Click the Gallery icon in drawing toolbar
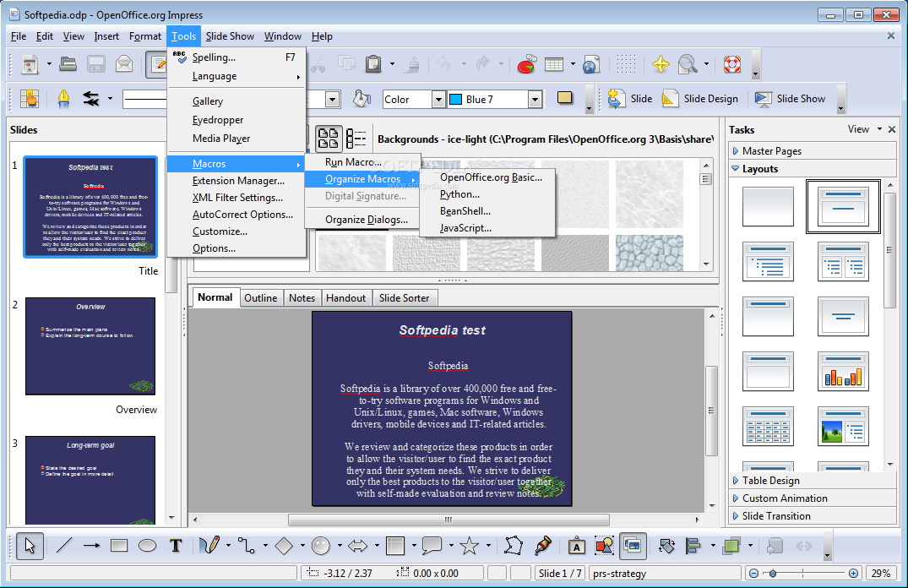908x588 pixels. [x=633, y=546]
